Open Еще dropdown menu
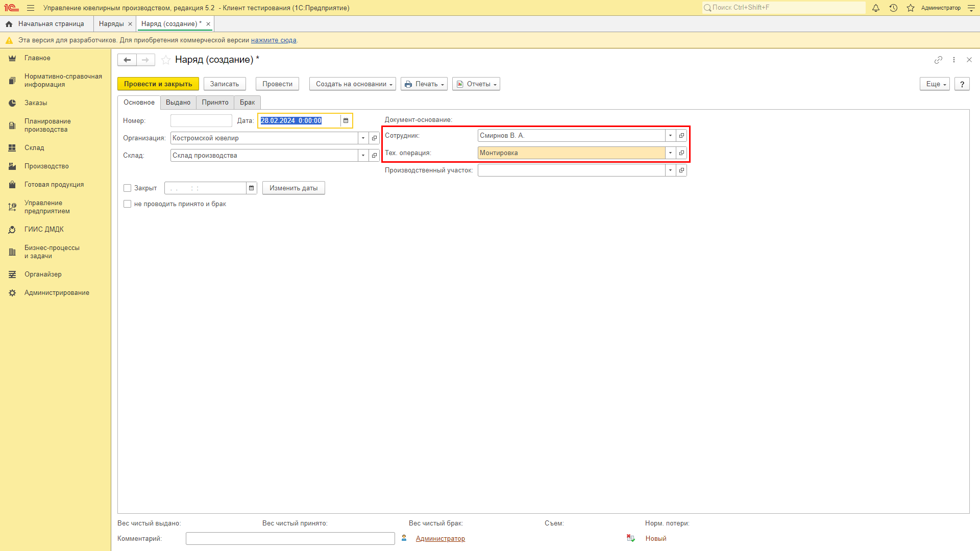This screenshot has width=980, height=551. [935, 84]
